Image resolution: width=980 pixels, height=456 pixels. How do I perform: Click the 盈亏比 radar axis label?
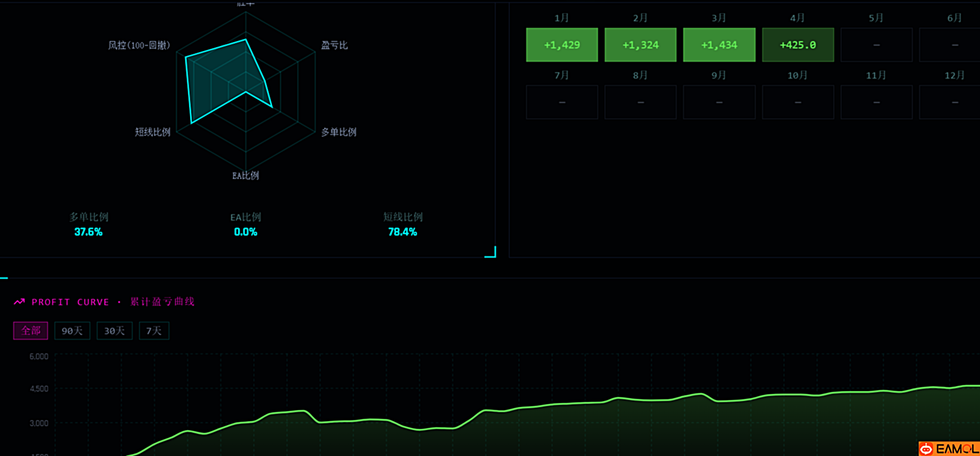click(334, 45)
